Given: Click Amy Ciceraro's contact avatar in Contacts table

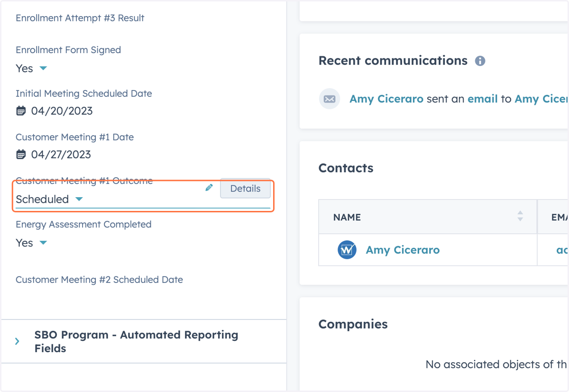Looking at the screenshot, I should coord(347,250).
